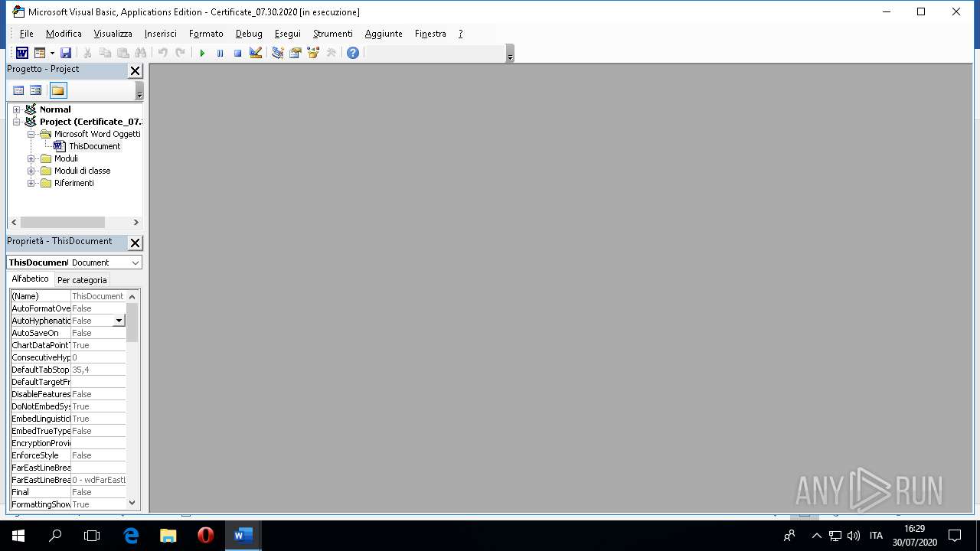Open Properties Window toolbar icon
Viewport: 980px width, 551px height.
295,53
